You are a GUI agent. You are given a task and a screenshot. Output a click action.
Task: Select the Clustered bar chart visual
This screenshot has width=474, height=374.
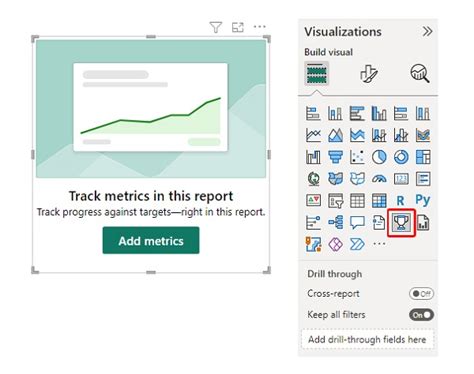click(x=357, y=114)
